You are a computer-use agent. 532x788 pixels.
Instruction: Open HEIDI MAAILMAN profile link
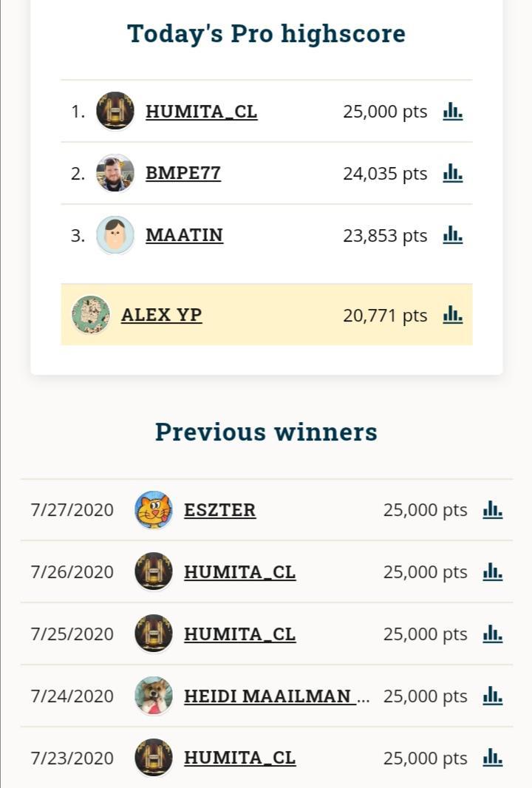[x=270, y=696]
